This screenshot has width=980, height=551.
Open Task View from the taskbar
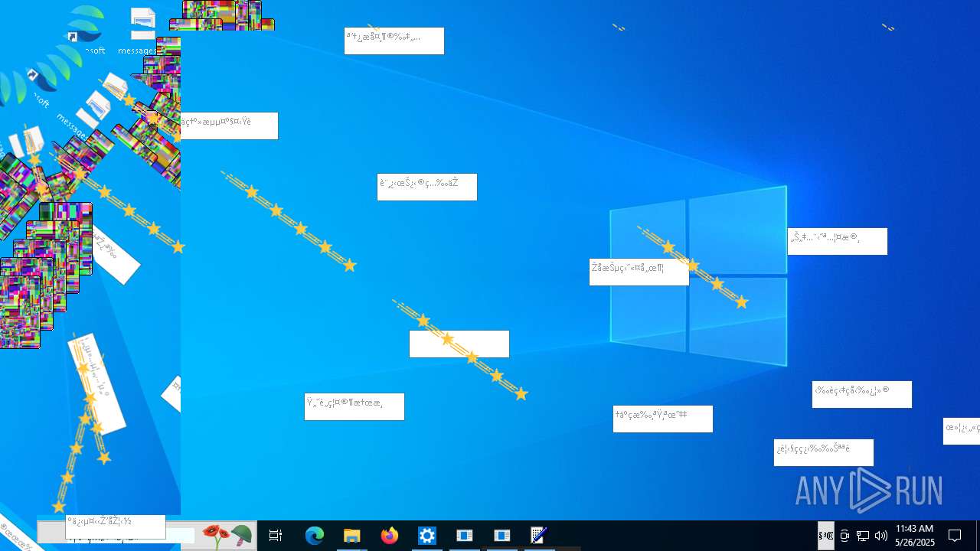click(x=276, y=536)
